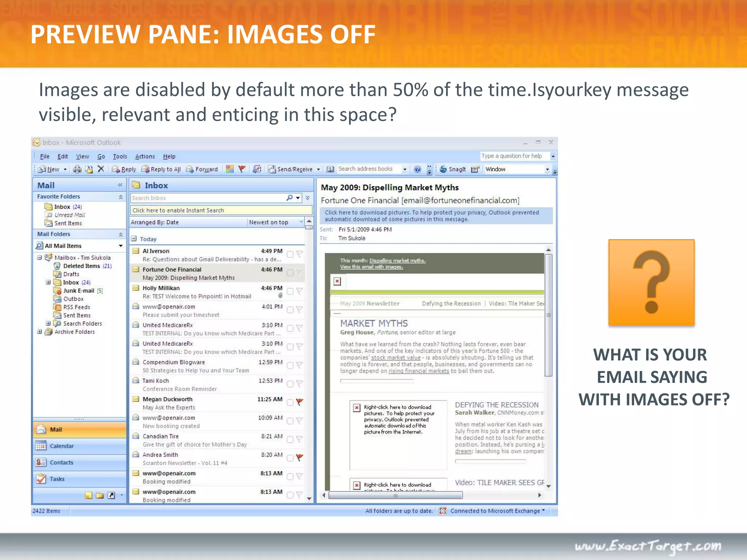Screen dimensions: 747x560
Task: Collapse the Today message group
Action: (134, 239)
